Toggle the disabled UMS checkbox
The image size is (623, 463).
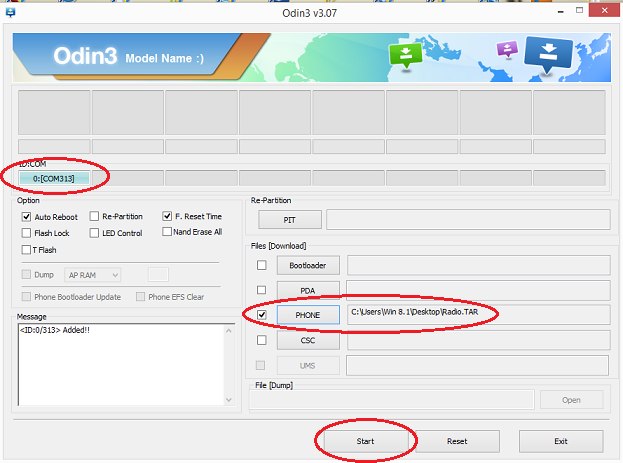[x=261, y=365]
